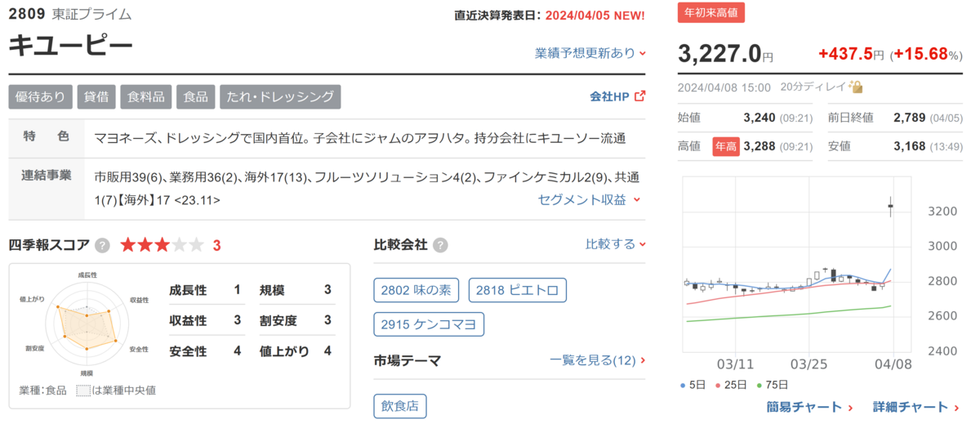Viewport: 980px width, 424px height.
Task: Click the 前日終値 value 2,789
Action: (x=910, y=118)
